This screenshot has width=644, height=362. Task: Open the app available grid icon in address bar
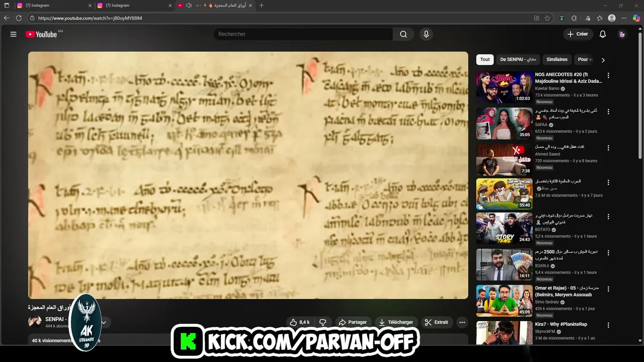click(x=536, y=18)
